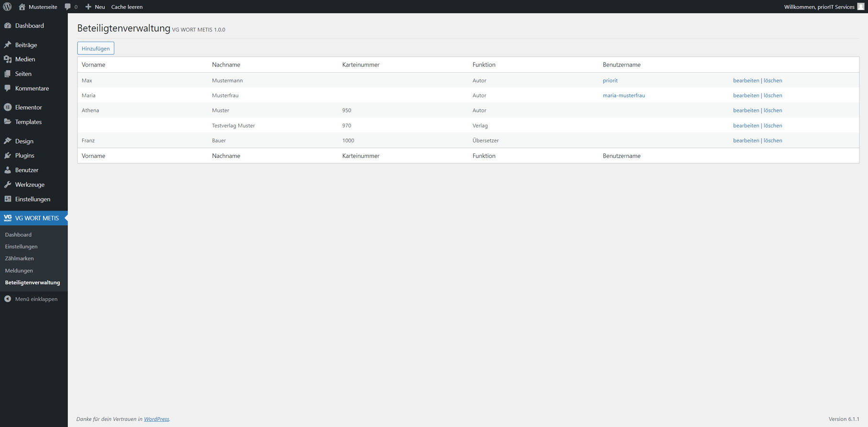Open priorit username link
The width and height of the screenshot is (868, 427).
(x=610, y=81)
